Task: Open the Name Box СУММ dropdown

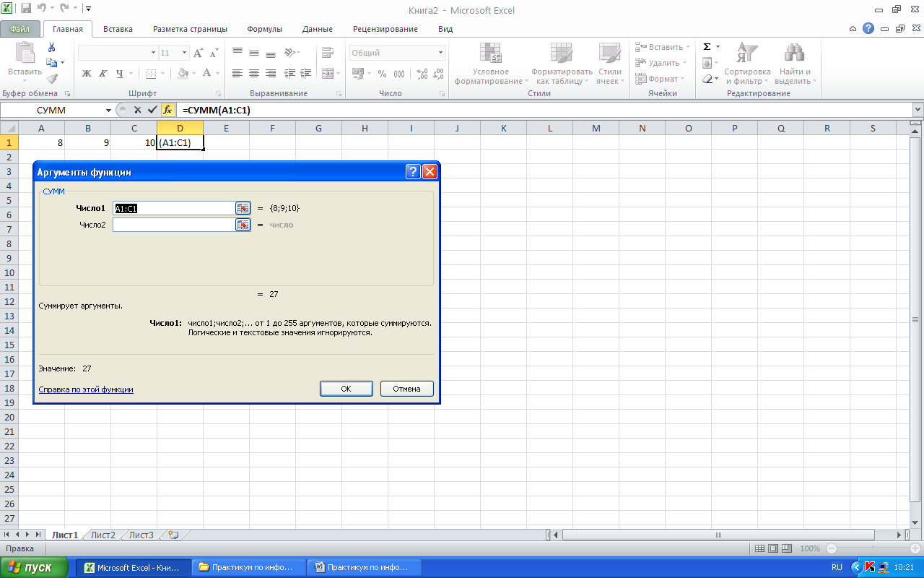Action: pyautogui.click(x=108, y=110)
